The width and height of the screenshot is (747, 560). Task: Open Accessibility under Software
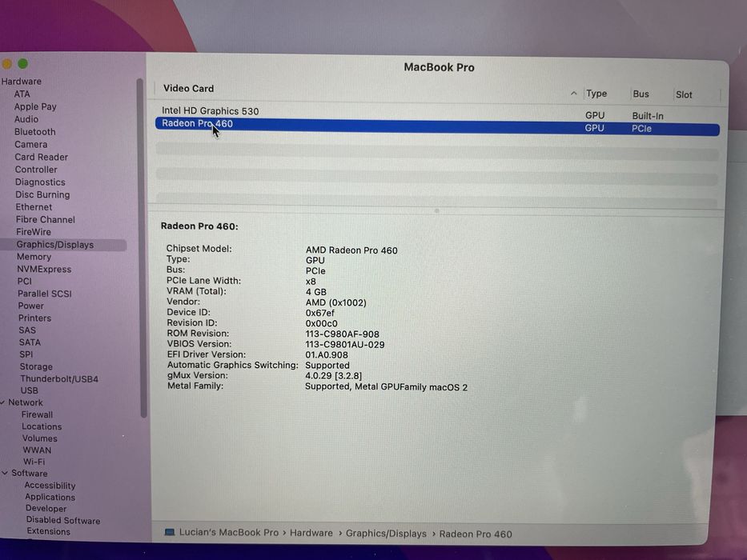[50, 486]
